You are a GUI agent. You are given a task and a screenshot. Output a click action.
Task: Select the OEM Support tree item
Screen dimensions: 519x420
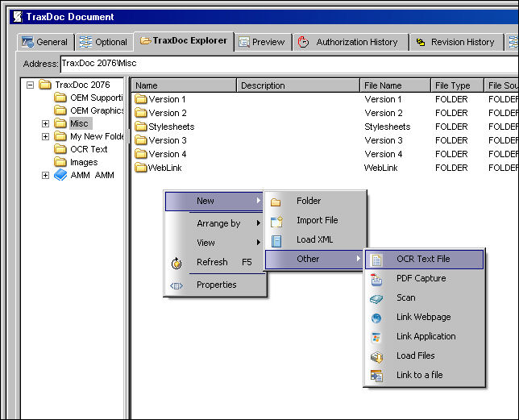(x=97, y=98)
